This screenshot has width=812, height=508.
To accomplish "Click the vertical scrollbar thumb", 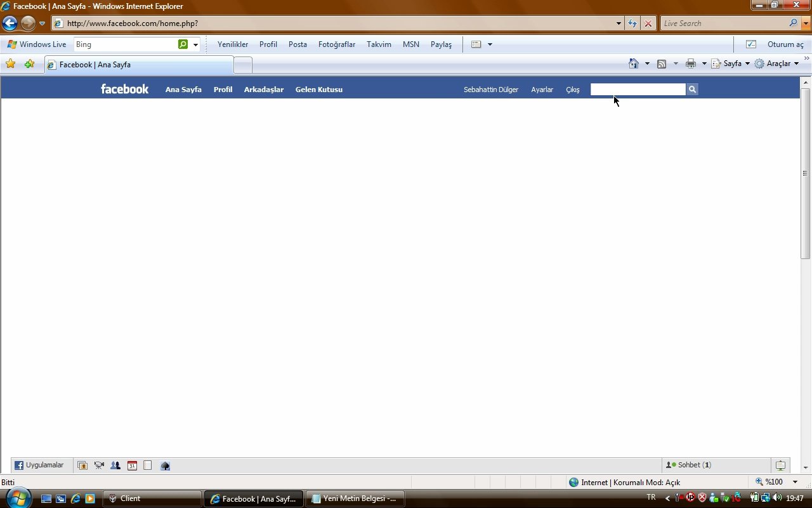I will click(x=806, y=173).
